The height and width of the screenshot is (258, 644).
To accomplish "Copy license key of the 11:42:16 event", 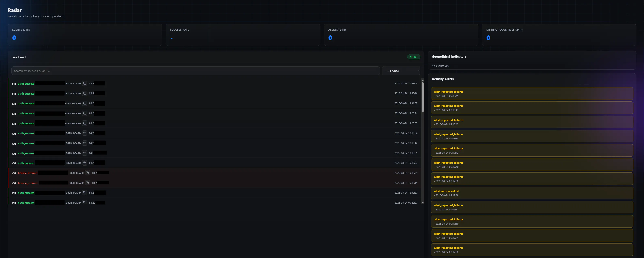I will coord(85,93).
